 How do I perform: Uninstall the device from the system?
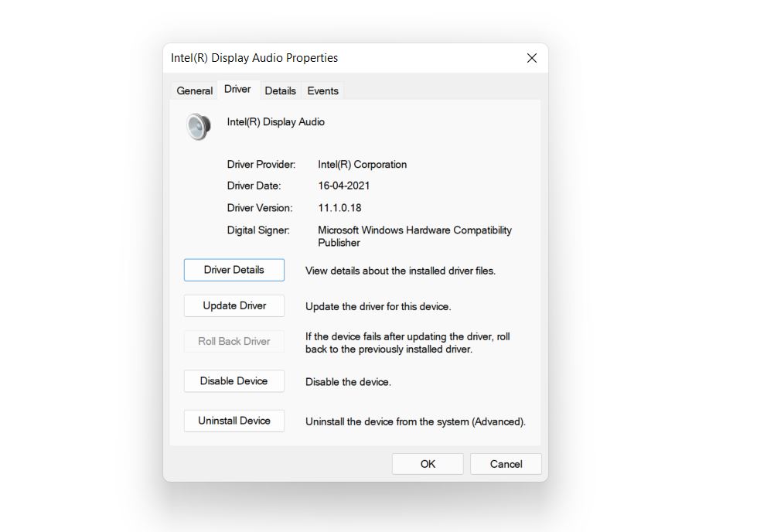point(234,420)
